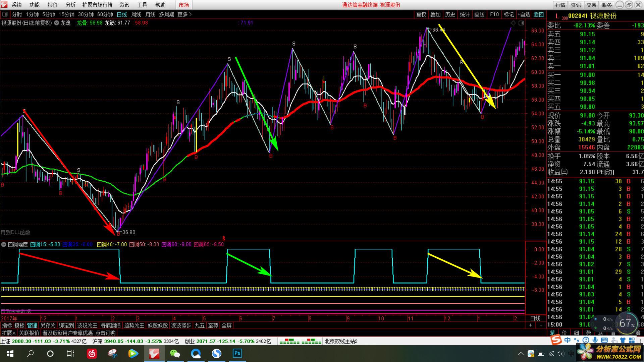This screenshot has width=644, height=362.
Task: Click the minus zoom-out chart button
Action: click(x=541, y=325)
